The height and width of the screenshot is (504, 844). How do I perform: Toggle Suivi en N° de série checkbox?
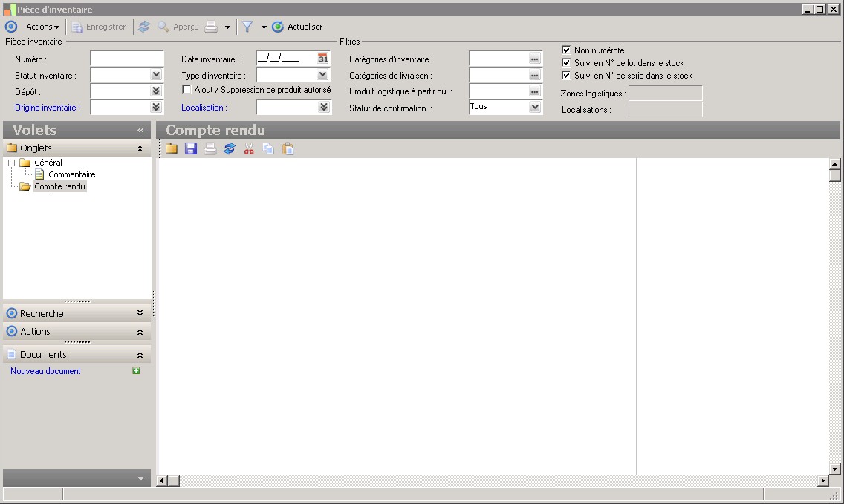566,75
